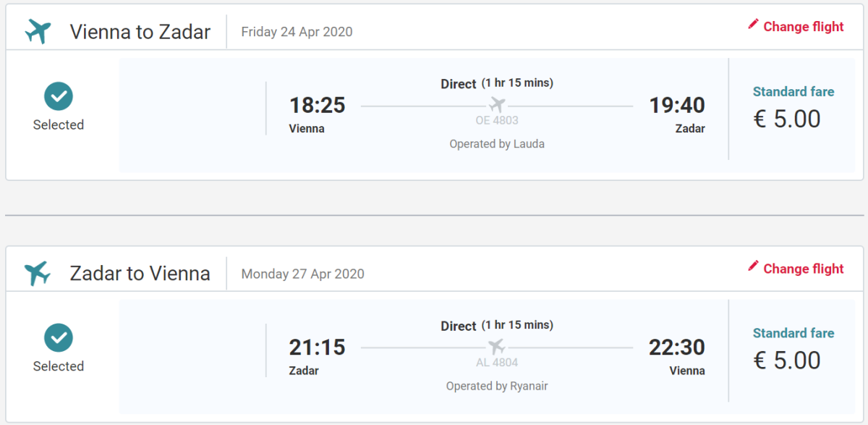Click the Operated by Ryanair text
Image resolution: width=868 pixels, height=425 pixels.
pos(497,386)
